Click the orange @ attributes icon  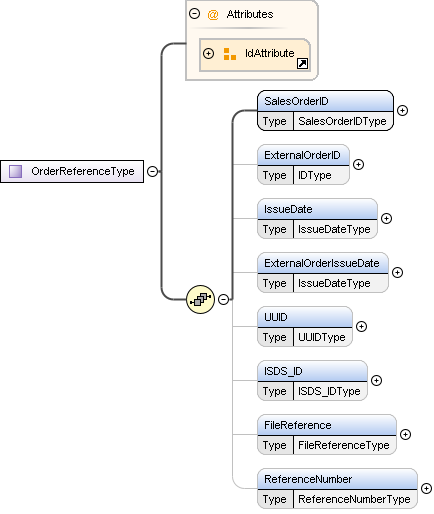213,15
